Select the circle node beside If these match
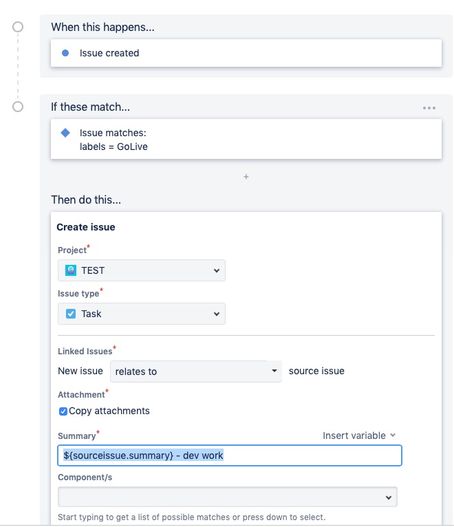 pyautogui.click(x=18, y=107)
